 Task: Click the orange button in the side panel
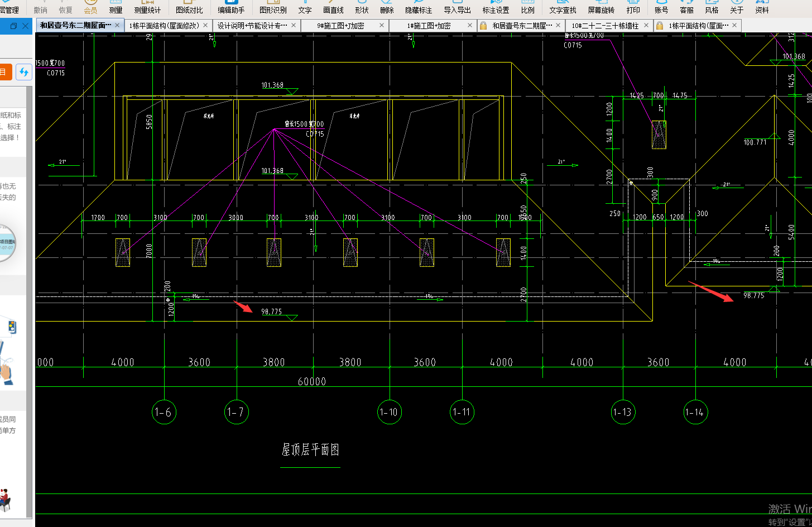6,72
